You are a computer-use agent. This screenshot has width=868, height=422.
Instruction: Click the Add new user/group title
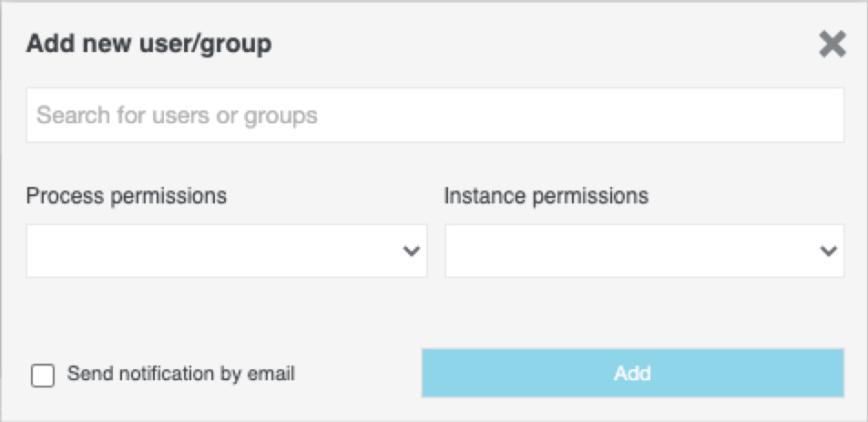pyautogui.click(x=148, y=44)
